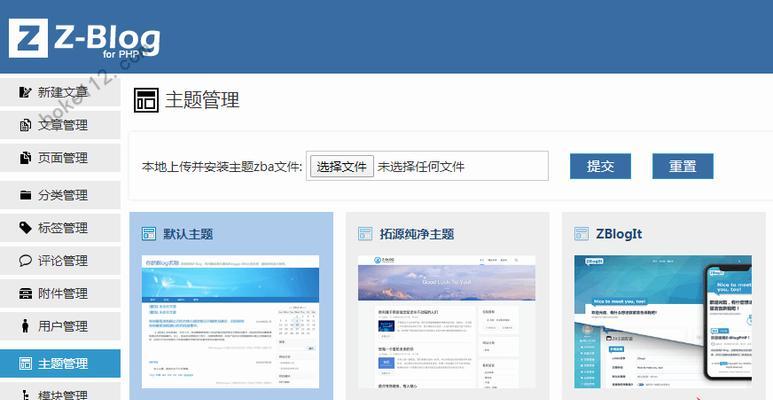The height and width of the screenshot is (400, 773).
Task: Click the 页面管理 page icon
Action: click(25, 158)
